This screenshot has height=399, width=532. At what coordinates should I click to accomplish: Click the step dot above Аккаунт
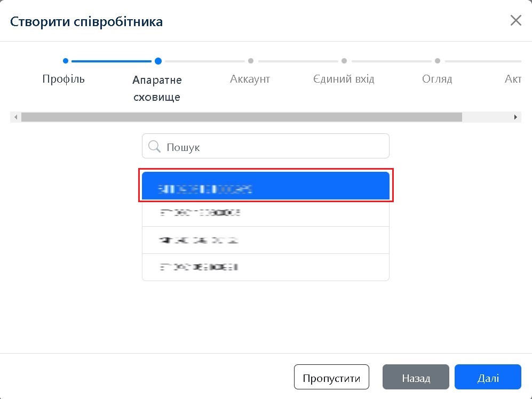(x=251, y=61)
